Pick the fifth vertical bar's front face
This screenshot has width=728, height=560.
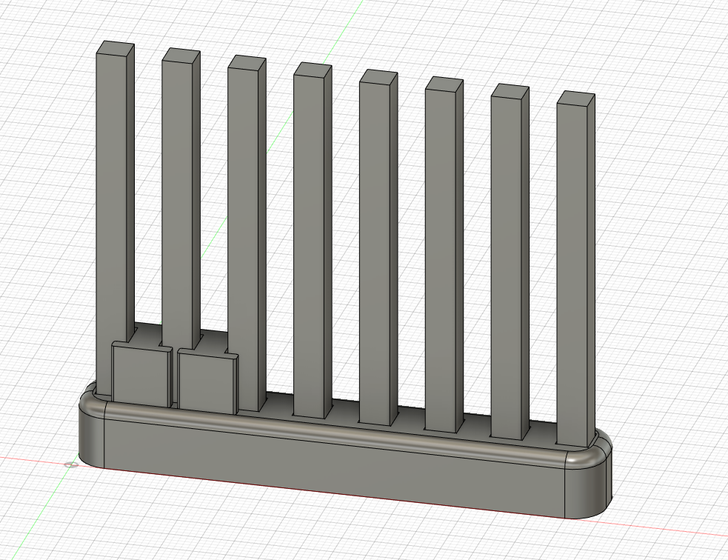(375, 253)
